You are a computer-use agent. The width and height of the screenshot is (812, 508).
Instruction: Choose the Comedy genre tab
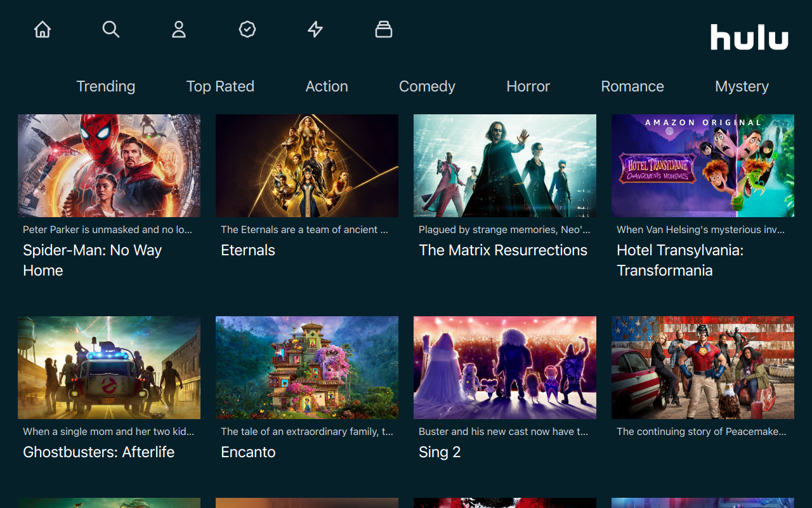(x=427, y=86)
